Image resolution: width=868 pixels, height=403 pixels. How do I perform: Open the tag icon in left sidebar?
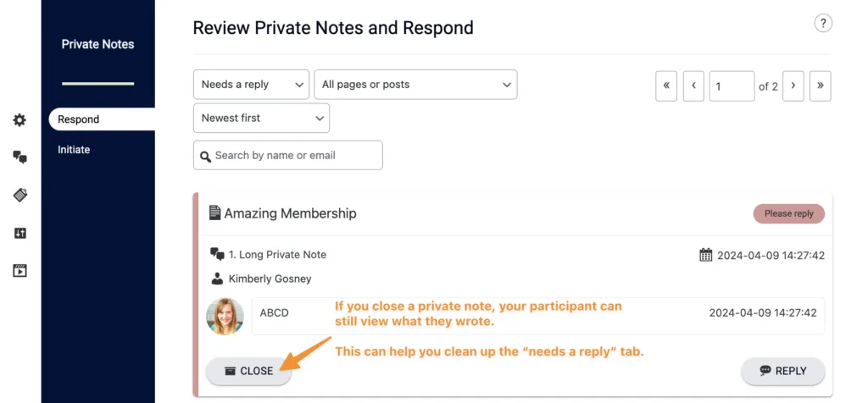coord(19,196)
